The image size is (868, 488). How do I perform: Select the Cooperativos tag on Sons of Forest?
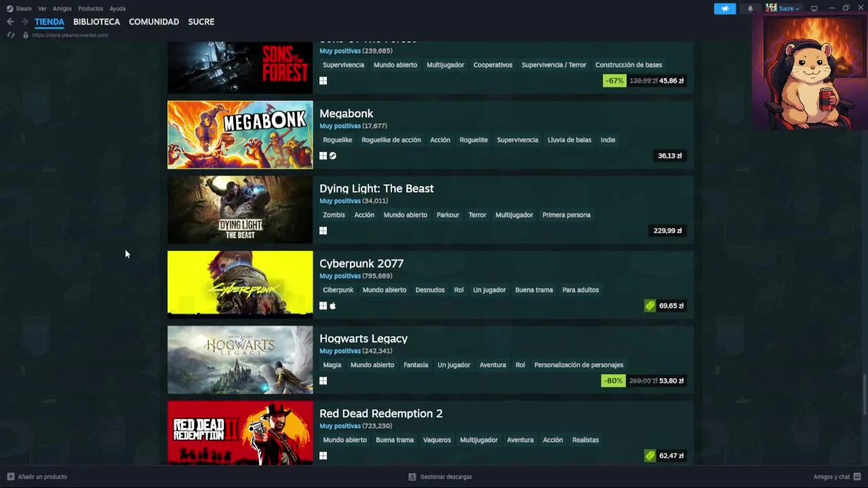point(493,65)
